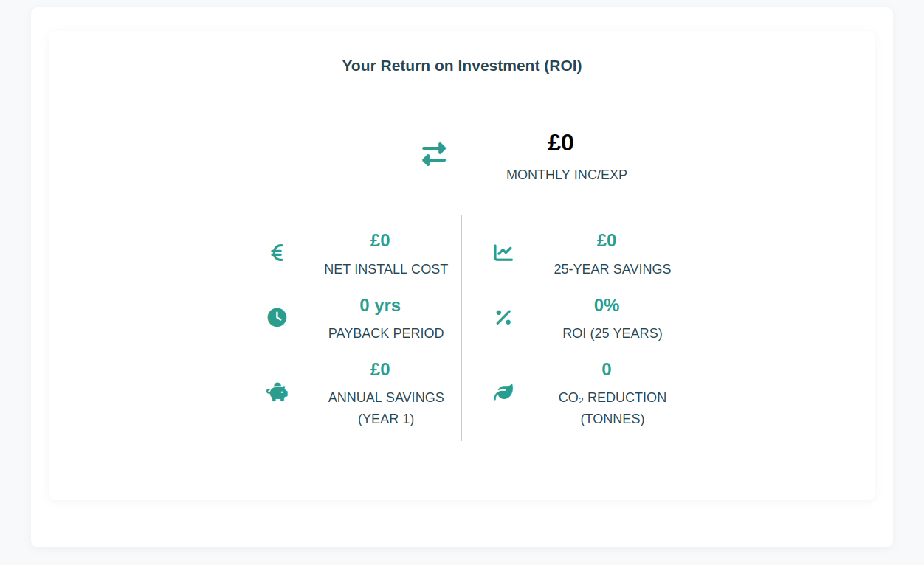Select the Your Return on Investment heading

coord(461,66)
